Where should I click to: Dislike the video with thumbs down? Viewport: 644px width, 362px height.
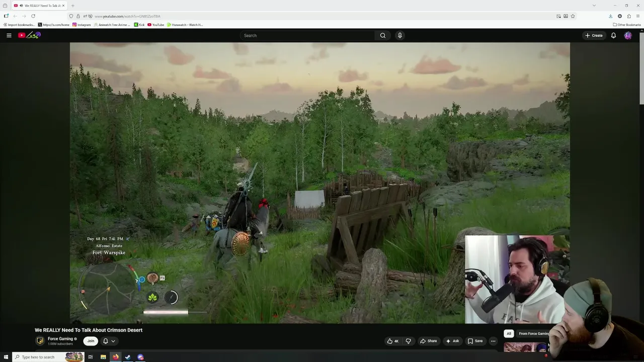408,341
